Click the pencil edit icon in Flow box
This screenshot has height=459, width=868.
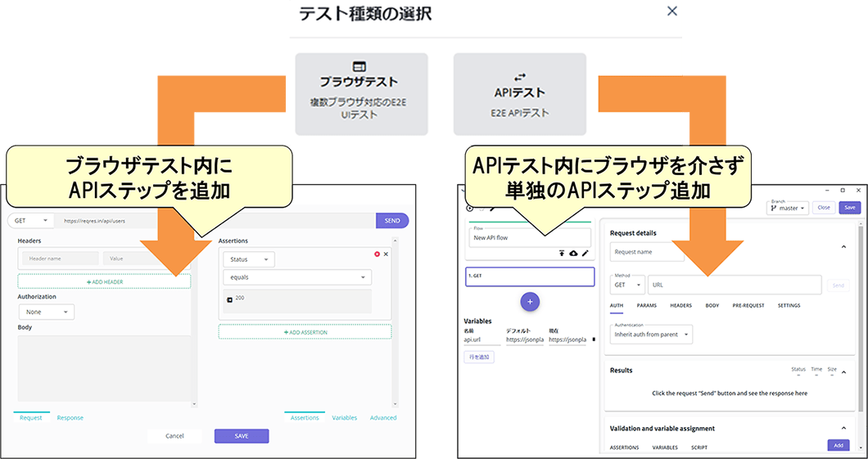pos(585,254)
